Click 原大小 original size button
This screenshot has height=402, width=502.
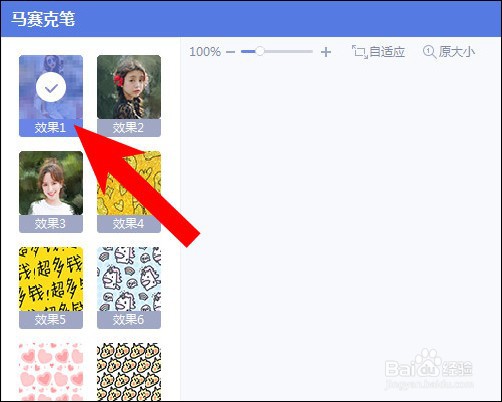tap(449, 52)
